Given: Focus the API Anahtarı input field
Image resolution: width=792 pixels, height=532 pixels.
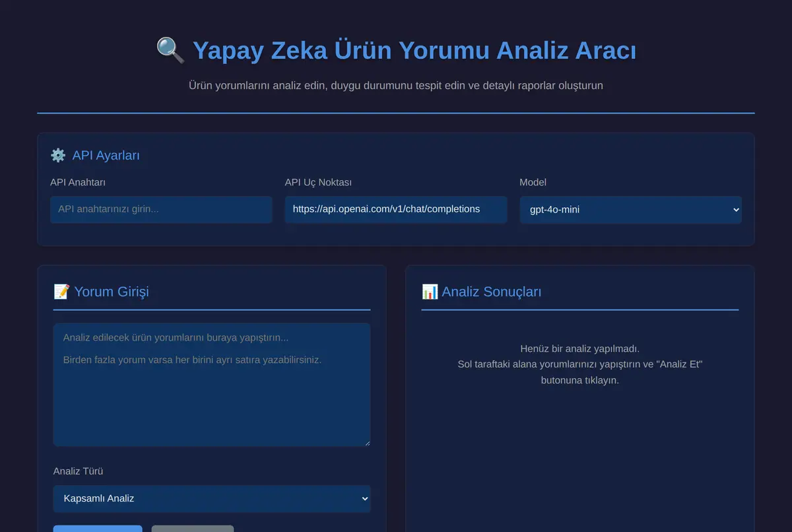Looking at the screenshot, I should (161, 209).
